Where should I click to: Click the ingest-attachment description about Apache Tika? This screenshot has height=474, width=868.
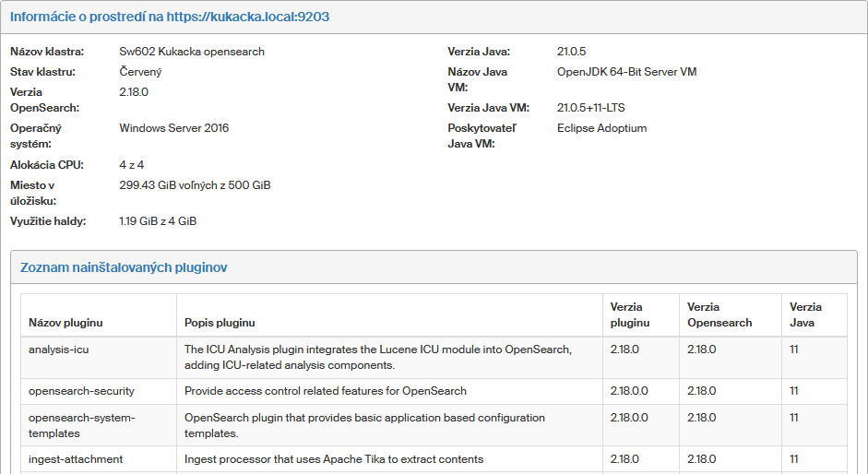[334, 459]
